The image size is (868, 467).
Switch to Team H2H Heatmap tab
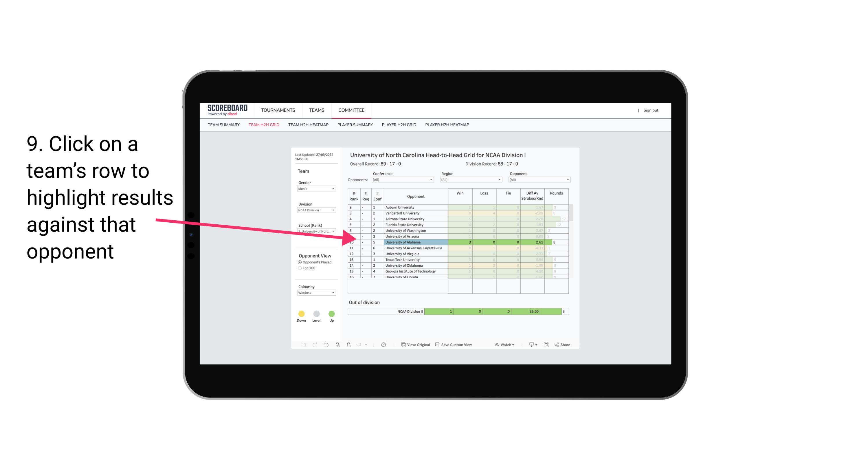[309, 125]
